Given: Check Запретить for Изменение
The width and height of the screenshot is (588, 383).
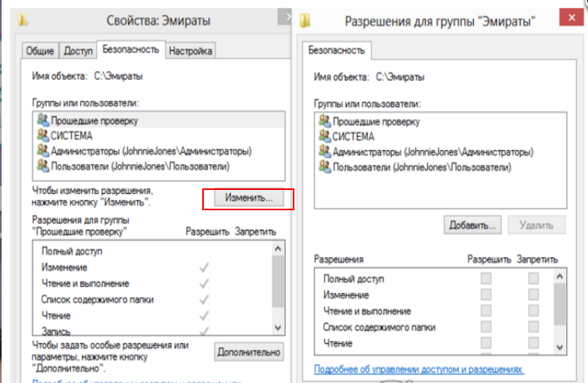Looking at the screenshot, I should [x=533, y=295].
